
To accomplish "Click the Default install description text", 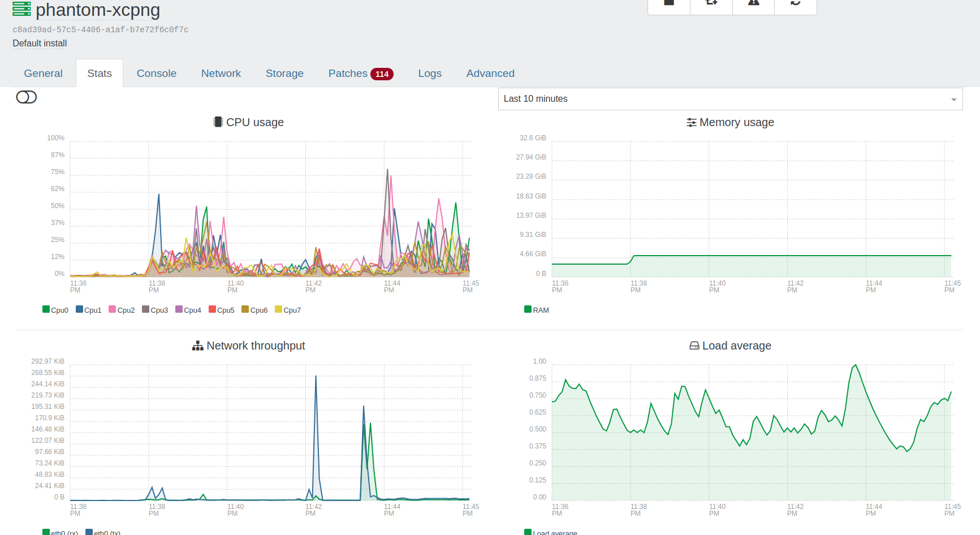I will (40, 44).
